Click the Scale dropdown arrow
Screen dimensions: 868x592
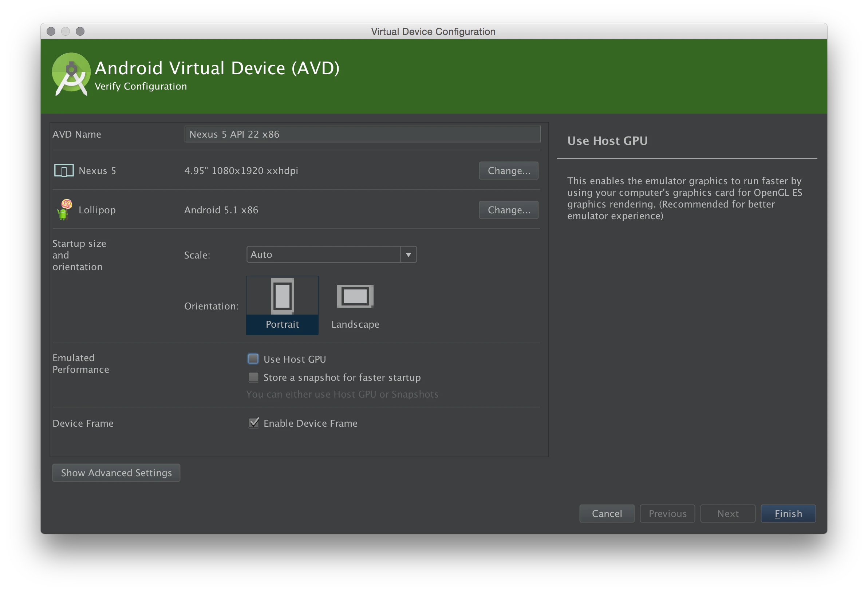pyautogui.click(x=408, y=254)
